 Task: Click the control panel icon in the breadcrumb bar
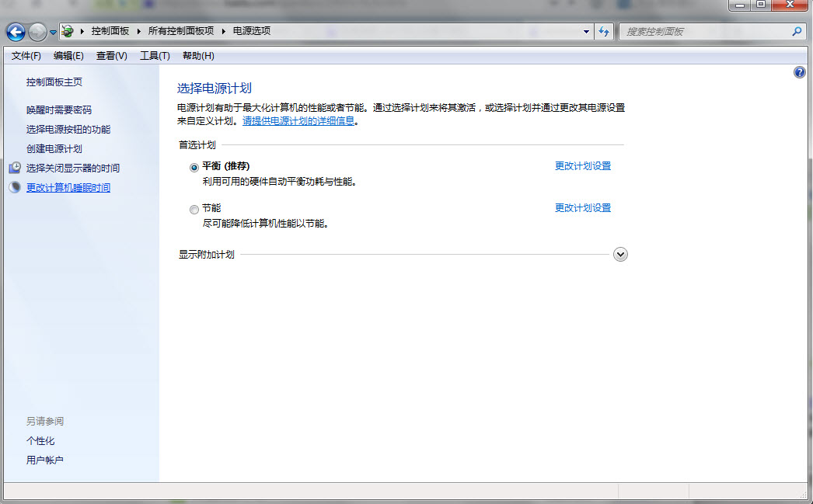[x=68, y=31]
